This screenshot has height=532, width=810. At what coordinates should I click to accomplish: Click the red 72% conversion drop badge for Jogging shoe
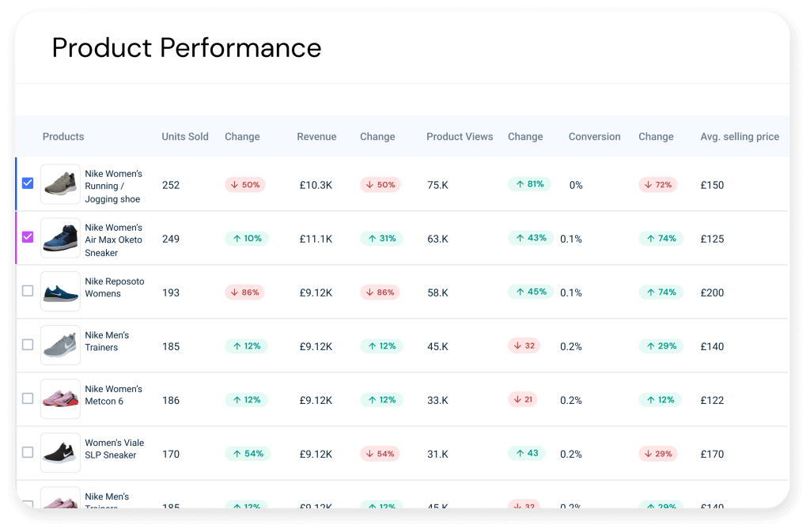pyautogui.click(x=657, y=184)
